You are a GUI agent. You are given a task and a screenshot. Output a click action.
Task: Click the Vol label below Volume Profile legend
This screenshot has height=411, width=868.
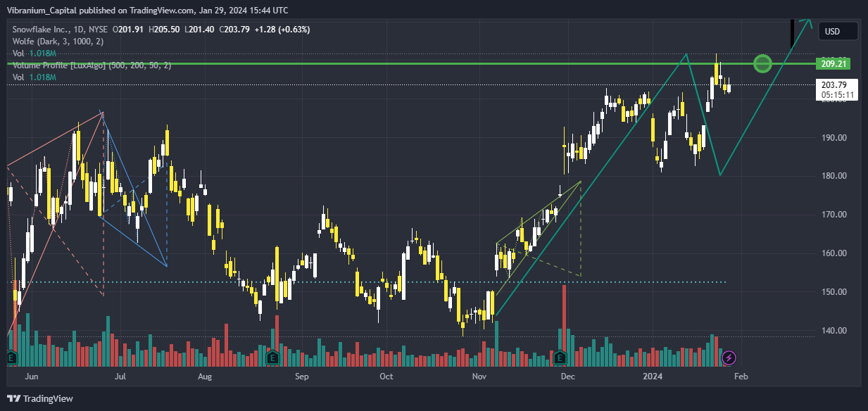coord(18,77)
